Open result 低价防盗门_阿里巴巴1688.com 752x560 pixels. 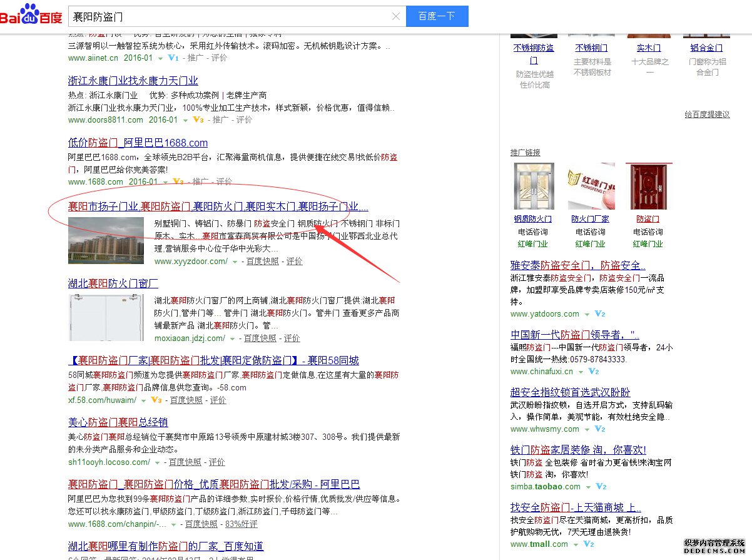pyautogui.click(x=138, y=143)
